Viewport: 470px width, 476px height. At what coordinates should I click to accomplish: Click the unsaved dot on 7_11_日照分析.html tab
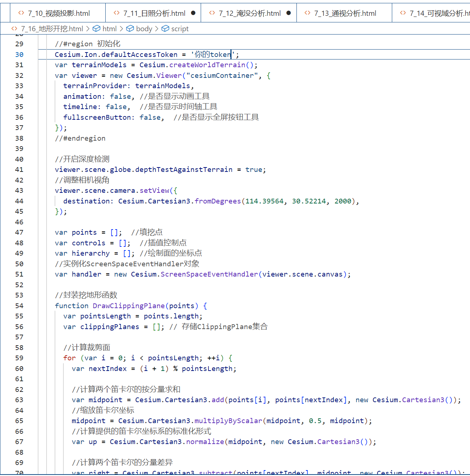[193, 13]
